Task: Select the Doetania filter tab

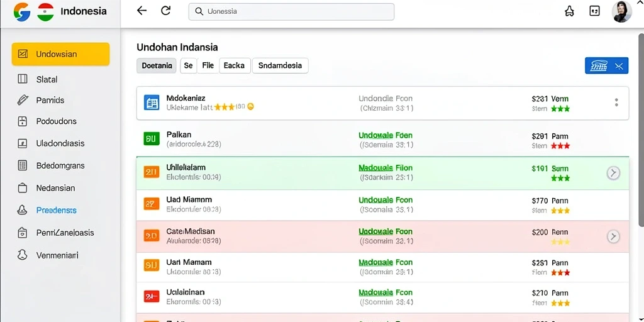Action: point(157,65)
